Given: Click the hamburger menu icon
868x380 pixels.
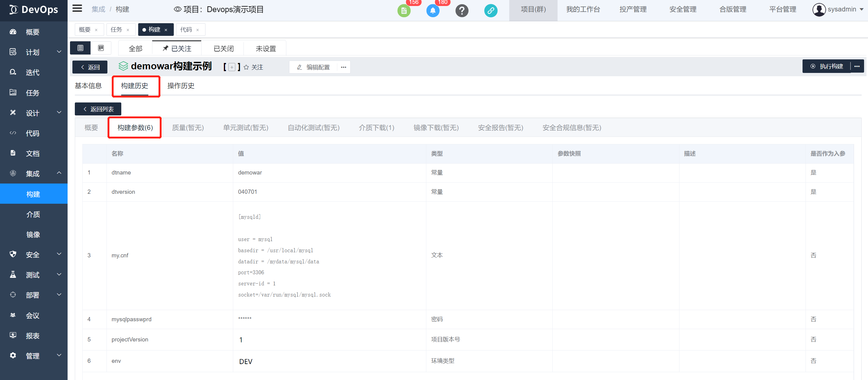Looking at the screenshot, I should tap(77, 8).
